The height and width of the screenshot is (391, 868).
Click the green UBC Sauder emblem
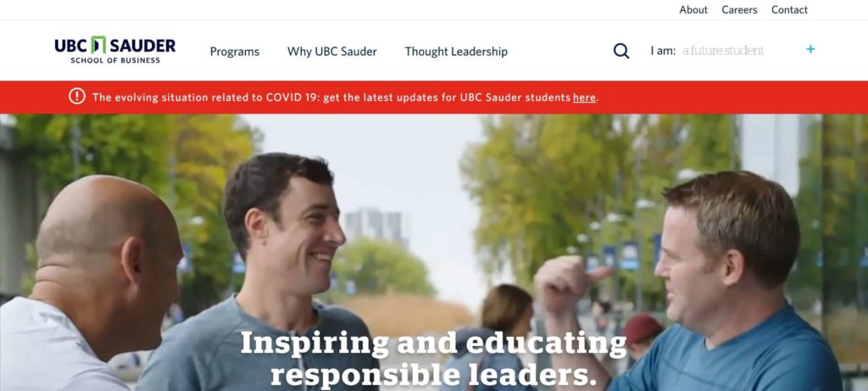tap(98, 45)
